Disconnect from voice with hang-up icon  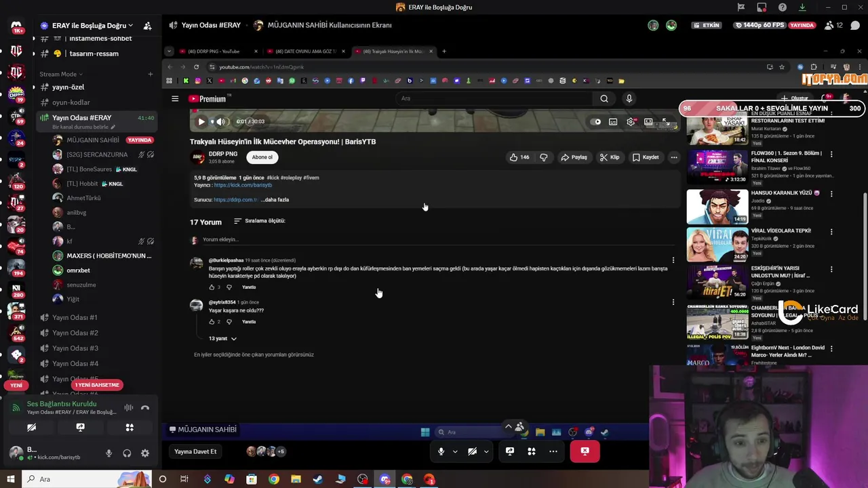144,407
